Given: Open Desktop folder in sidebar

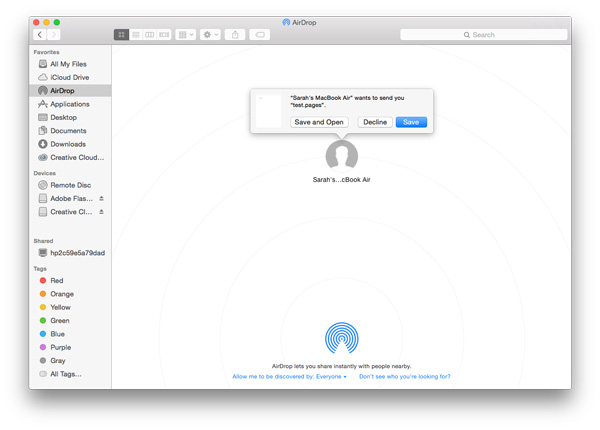Looking at the screenshot, I should [x=70, y=117].
